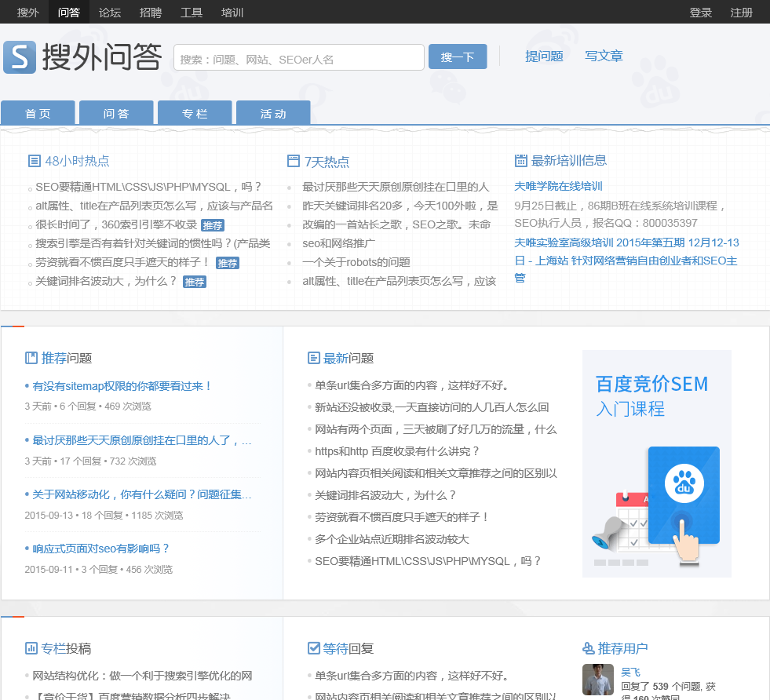Open 专栏投稿 article 网站结构优化
The height and width of the screenshot is (700, 770).
coord(142,676)
